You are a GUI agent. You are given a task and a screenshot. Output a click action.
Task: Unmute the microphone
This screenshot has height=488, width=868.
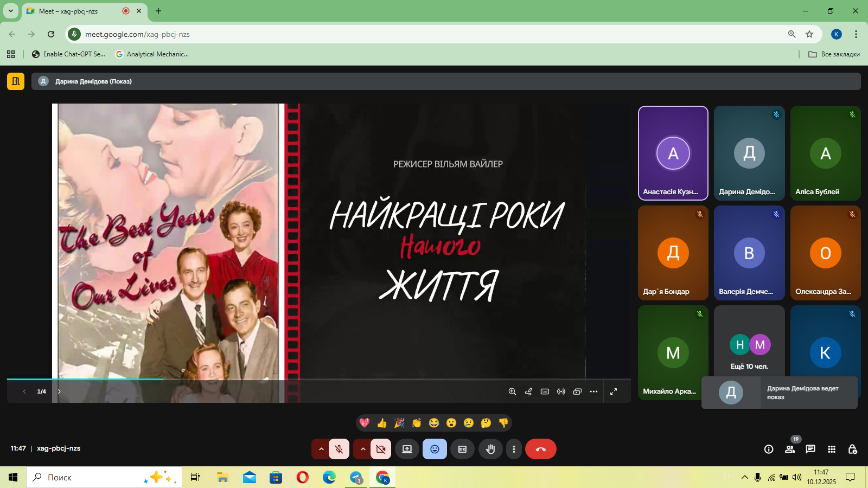pos(339,449)
